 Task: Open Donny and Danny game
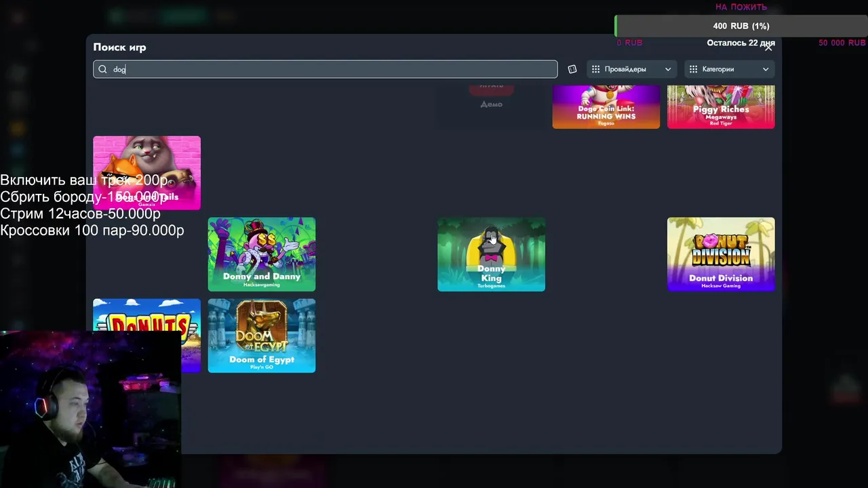262,254
